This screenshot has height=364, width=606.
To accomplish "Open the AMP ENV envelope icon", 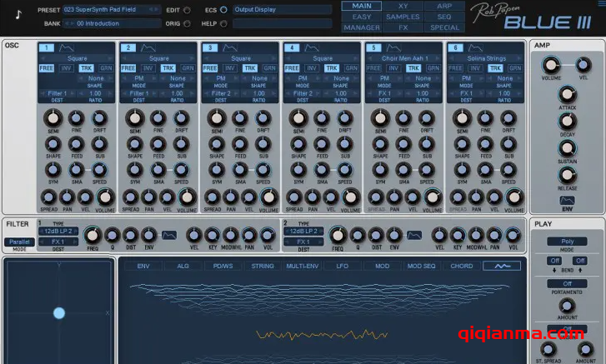I will pos(567,200).
